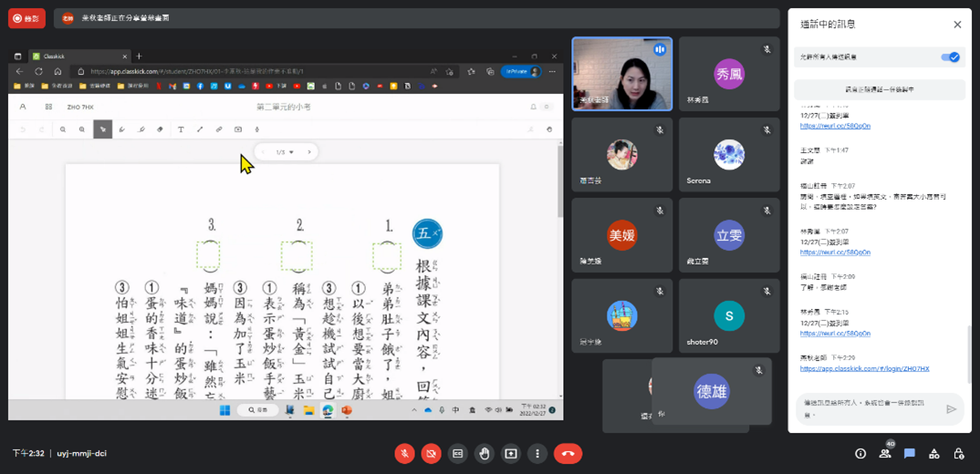
Task: Select the 立雯 participant tile
Action: coord(729,235)
